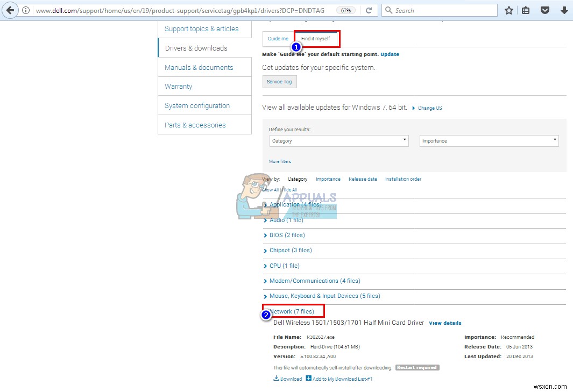Open Parts & accessories
This screenshot has width=573, height=392.
[x=195, y=125]
